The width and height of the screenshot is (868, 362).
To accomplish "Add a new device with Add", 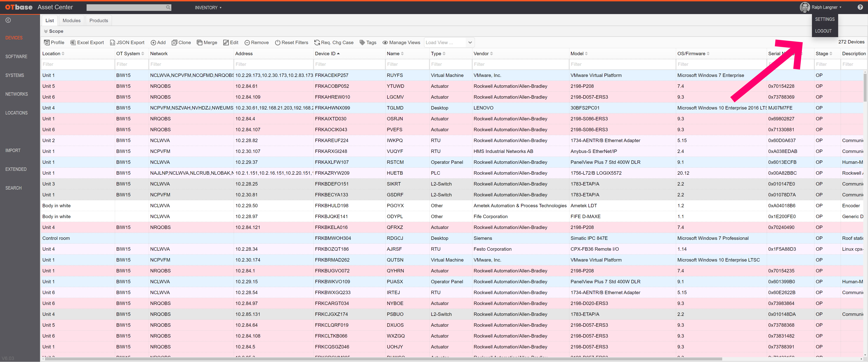I will 158,43.
